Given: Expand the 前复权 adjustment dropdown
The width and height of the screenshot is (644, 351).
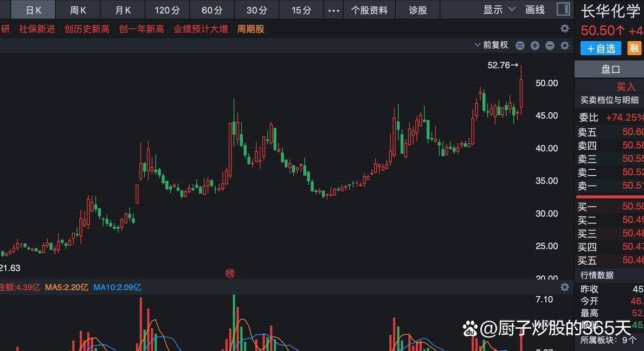Looking at the screenshot, I should 491,46.
